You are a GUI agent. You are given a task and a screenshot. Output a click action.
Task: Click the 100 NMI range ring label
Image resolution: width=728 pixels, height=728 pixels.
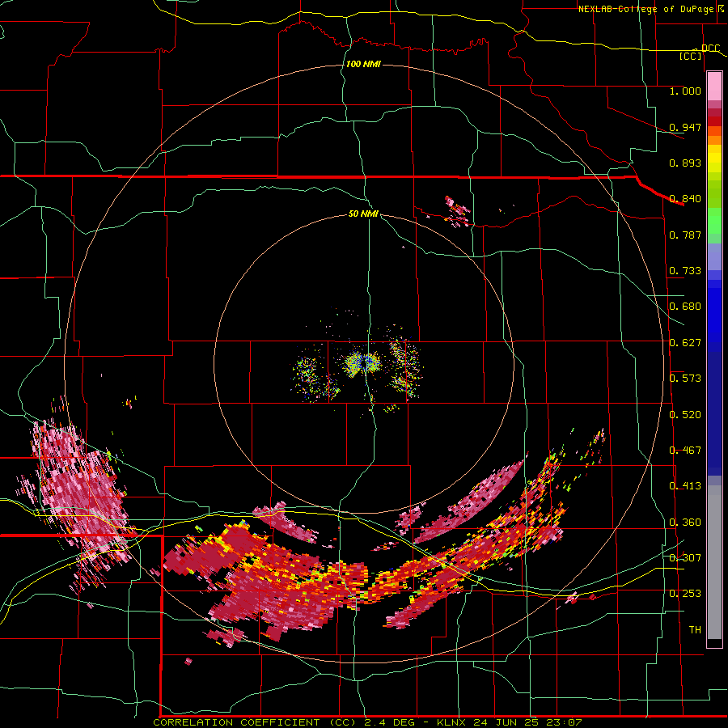[x=363, y=64]
